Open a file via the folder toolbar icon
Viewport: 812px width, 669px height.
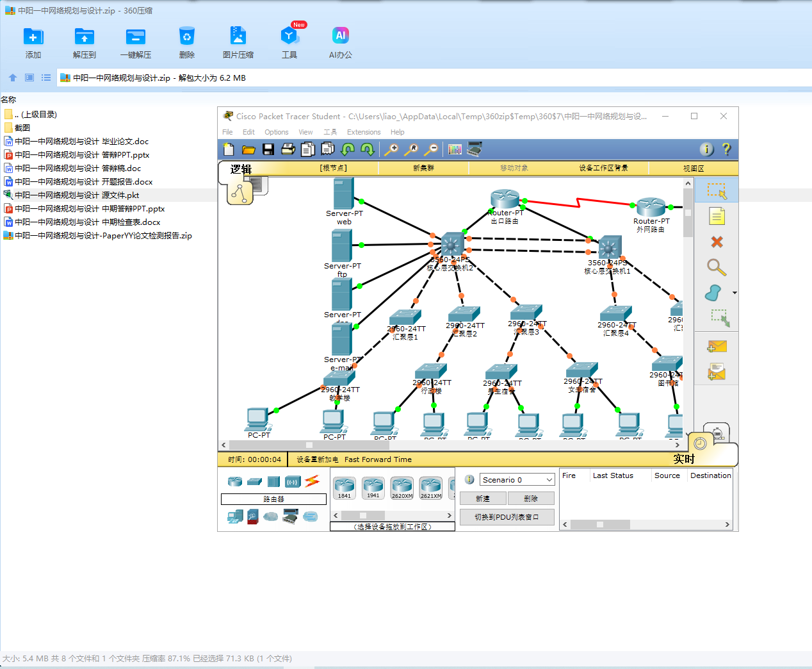pos(248,149)
